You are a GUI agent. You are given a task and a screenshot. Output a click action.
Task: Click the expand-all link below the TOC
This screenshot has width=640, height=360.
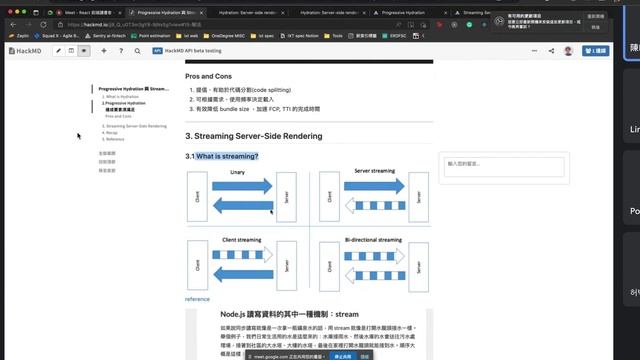tap(107, 153)
